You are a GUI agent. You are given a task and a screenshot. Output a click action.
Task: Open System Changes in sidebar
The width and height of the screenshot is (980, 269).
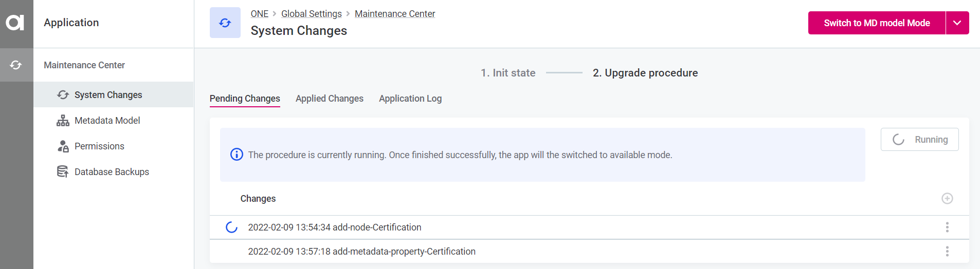click(x=108, y=95)
